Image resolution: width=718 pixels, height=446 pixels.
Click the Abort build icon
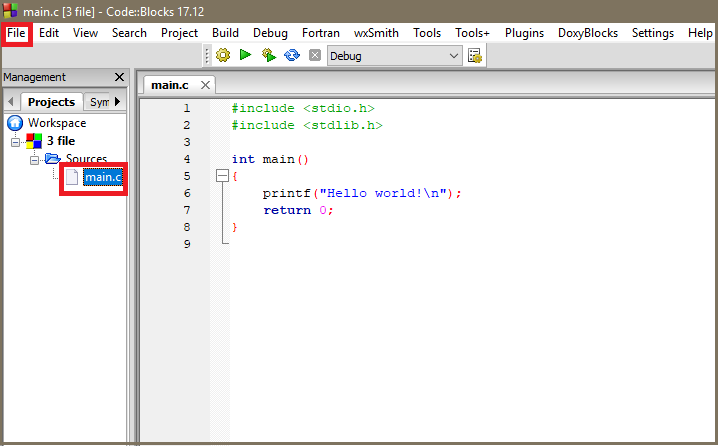[x=315, y=55]
